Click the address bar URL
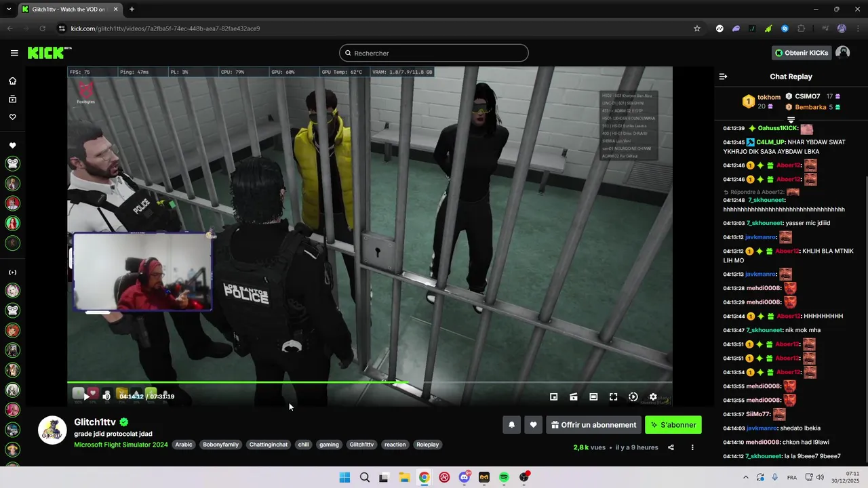868x488 pixels. point(165,28)
